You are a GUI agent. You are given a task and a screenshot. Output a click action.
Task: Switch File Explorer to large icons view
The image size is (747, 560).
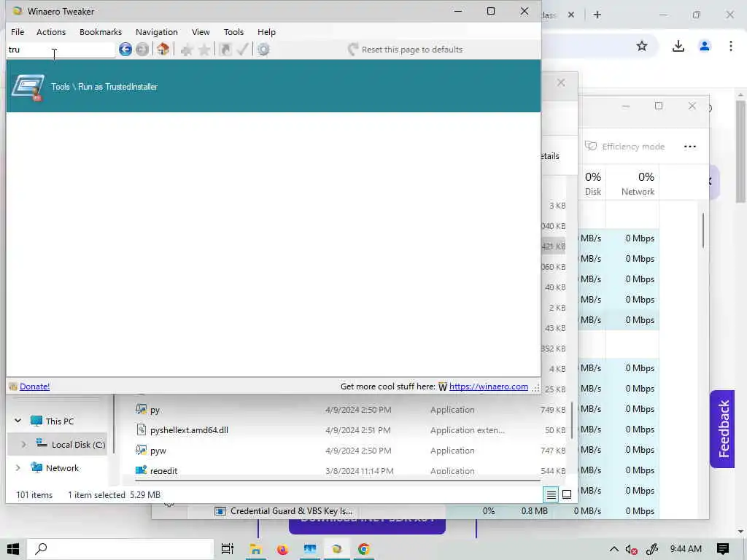pos(567,495)
